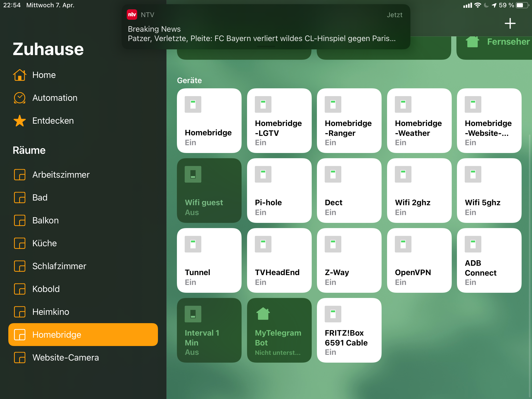The height and width of the screenshot is (399, 532).
Task: Toggle the OpenVPN switch tile
Action: pos(419,260)
